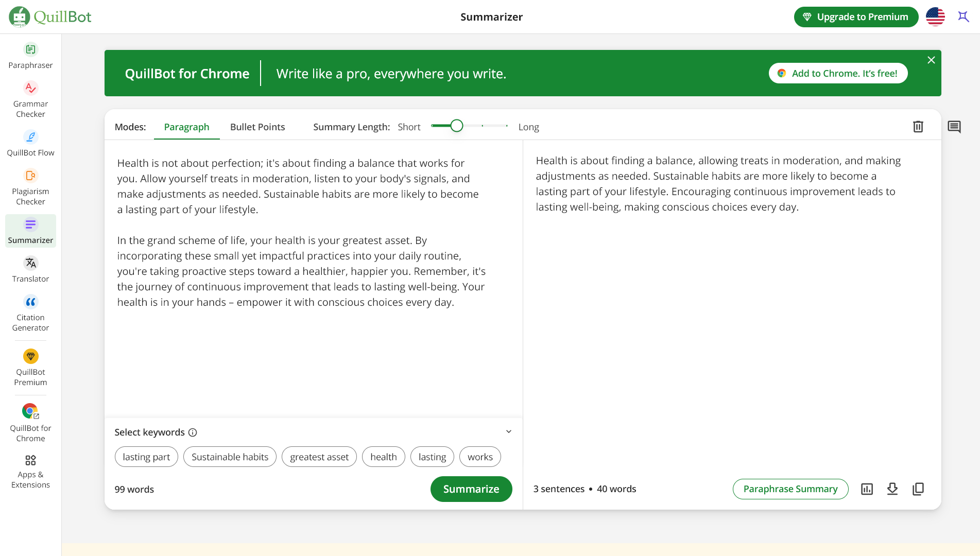This screenshot has width=980, height=556.
Task: Click the slider's third length tick
Action: 482,126
